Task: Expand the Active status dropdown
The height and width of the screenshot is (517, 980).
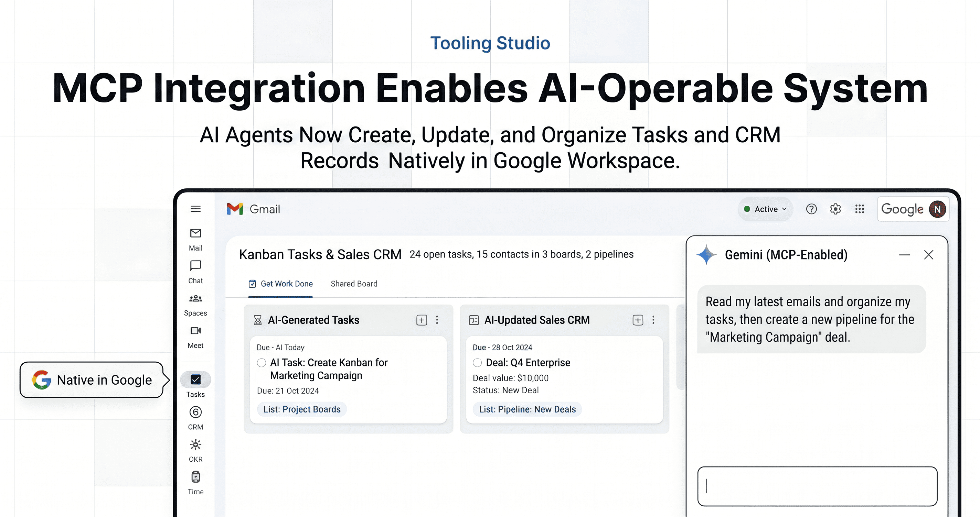Action: click(x=765, y=209)
